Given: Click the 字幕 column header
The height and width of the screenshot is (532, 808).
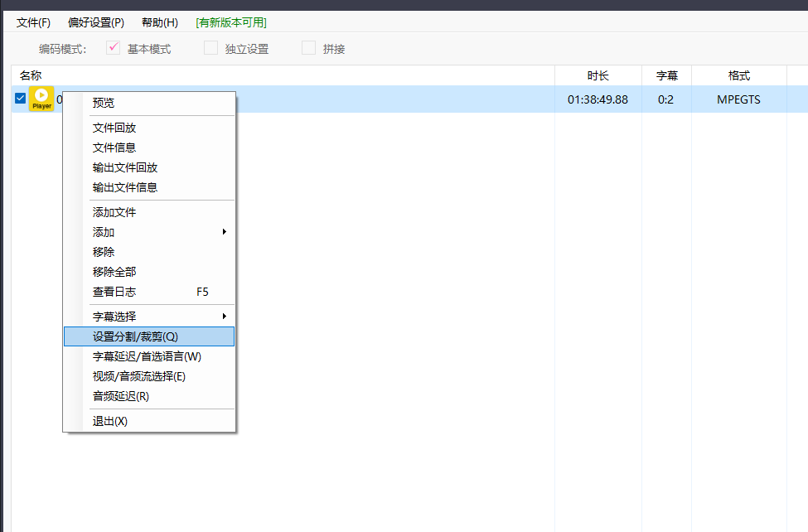Looking at the screenshot, I should tap(667, 75).
